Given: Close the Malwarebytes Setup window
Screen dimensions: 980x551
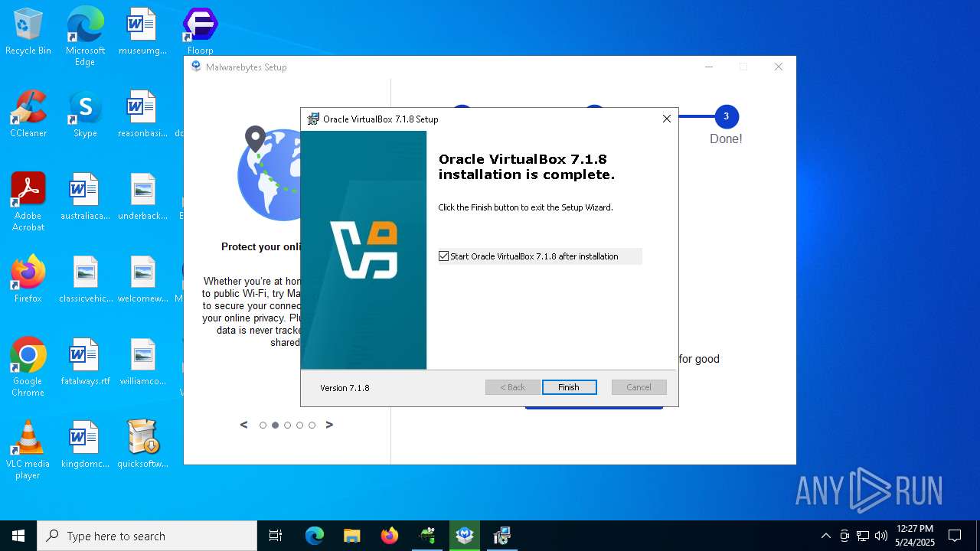Looking at the screenshot, I should click(x=779, y=67).
